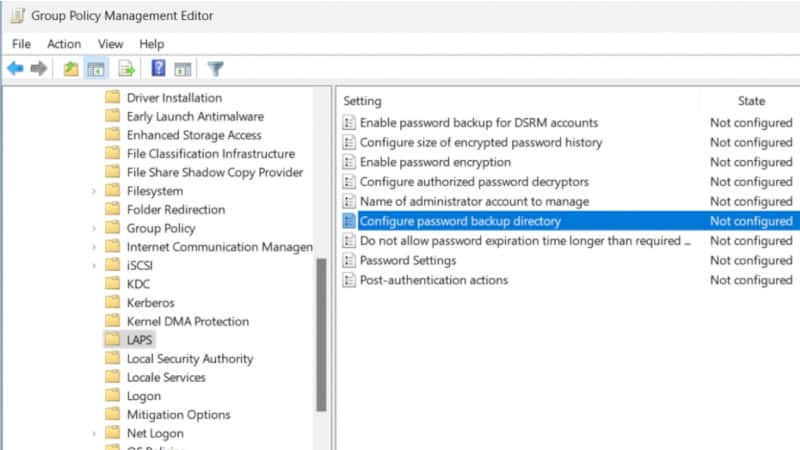Image resolution: width=800 pixels, height=450 pixels.
Task: Expand the Filesystem tree node
Action: (94, 191)
